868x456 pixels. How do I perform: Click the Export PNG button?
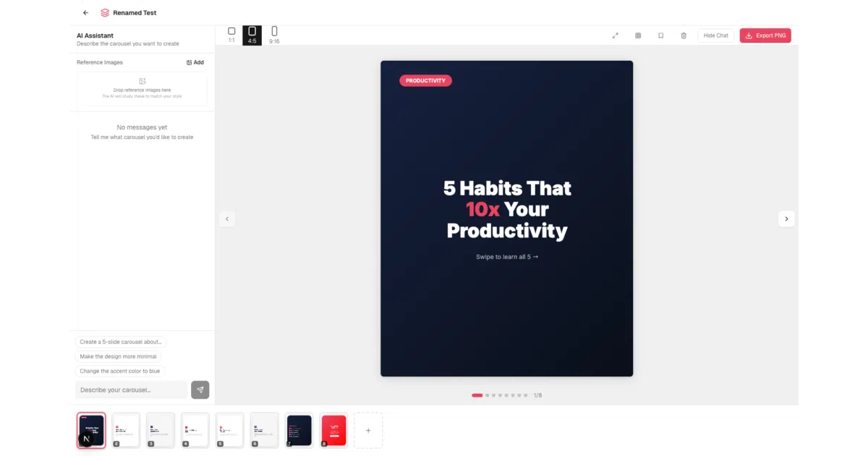pyautogui.click(x=765, y=35)
